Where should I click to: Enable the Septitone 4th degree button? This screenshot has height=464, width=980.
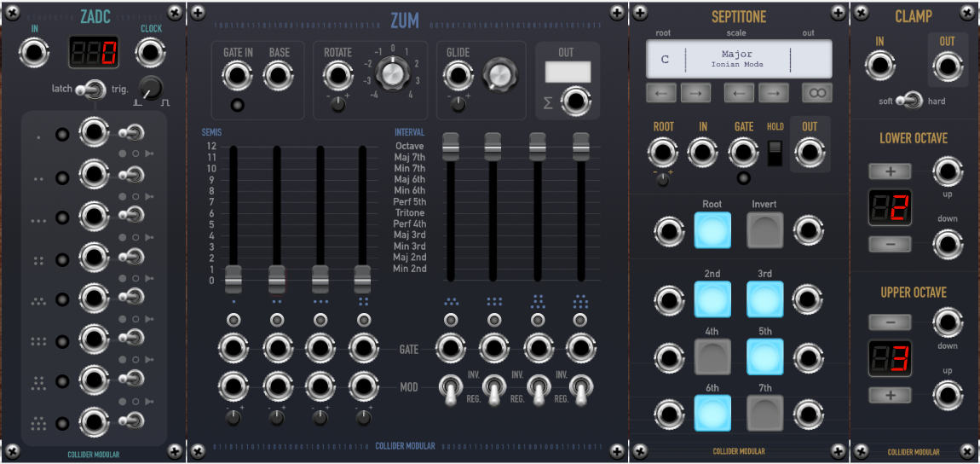(x=712, y=357)
